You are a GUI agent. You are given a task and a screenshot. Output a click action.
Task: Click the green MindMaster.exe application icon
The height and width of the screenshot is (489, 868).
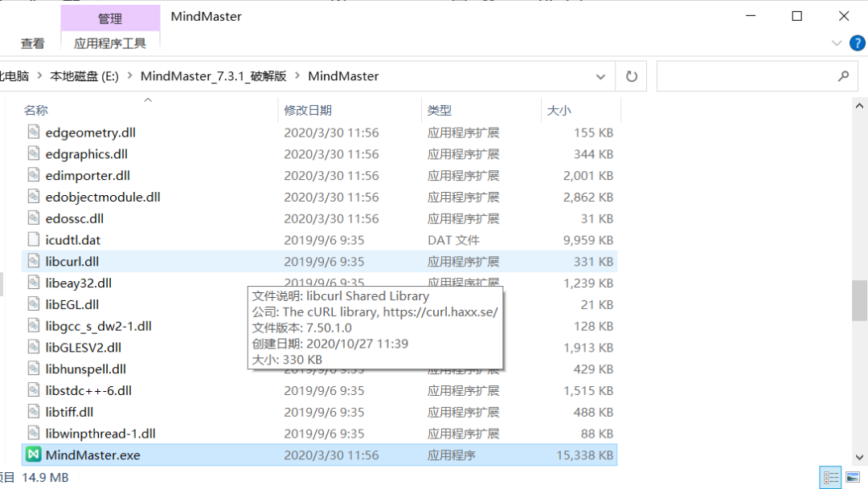tap(34, 454)
